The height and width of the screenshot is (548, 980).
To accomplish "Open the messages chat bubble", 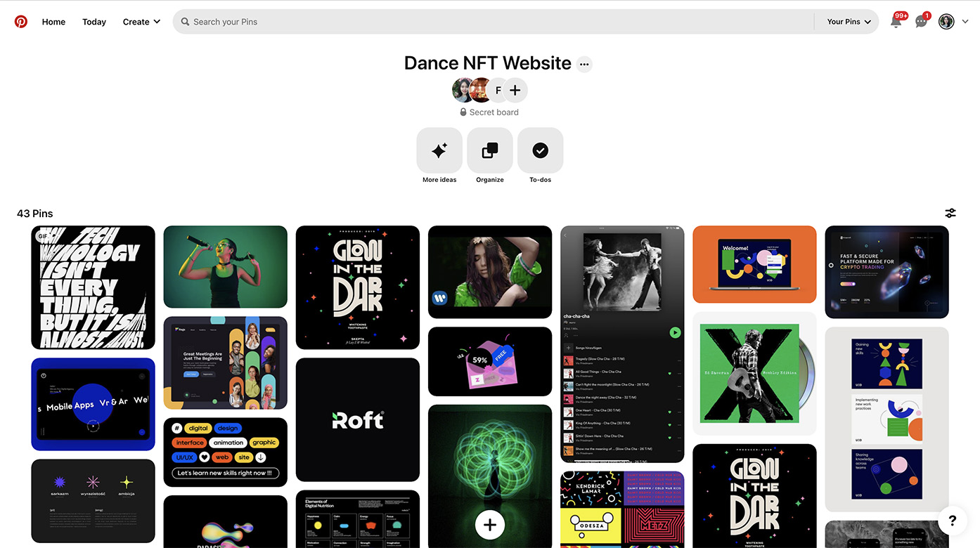I will [x=921, y=22].
